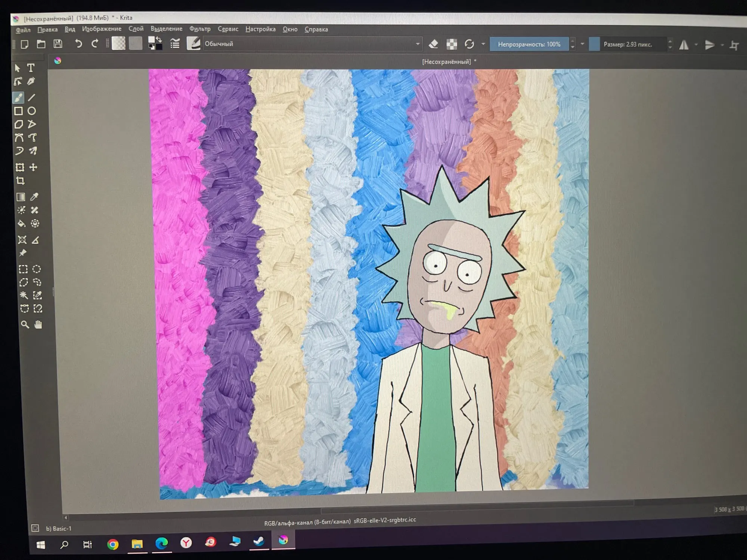Select the Zoom magnifier tool
The width and height of the screenshot is (747, 560).
[x=25, y=324]
